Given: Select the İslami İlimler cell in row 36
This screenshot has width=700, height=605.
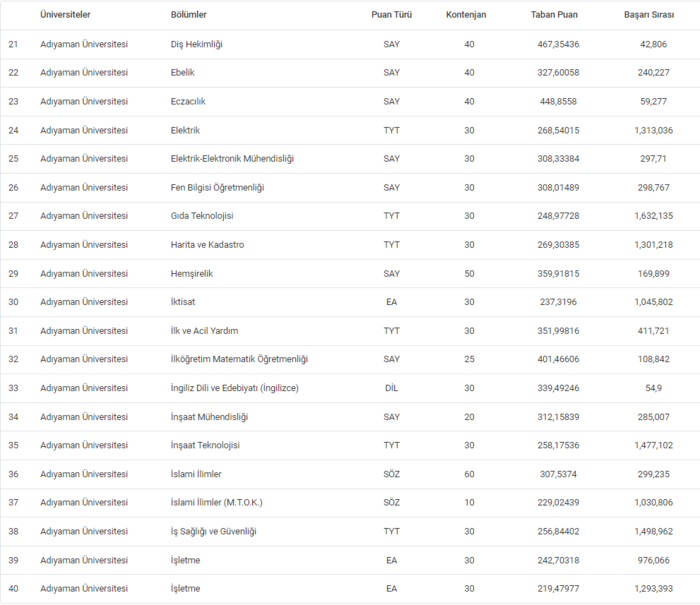Looking at the screenshot, I should [x=196, y=474].
